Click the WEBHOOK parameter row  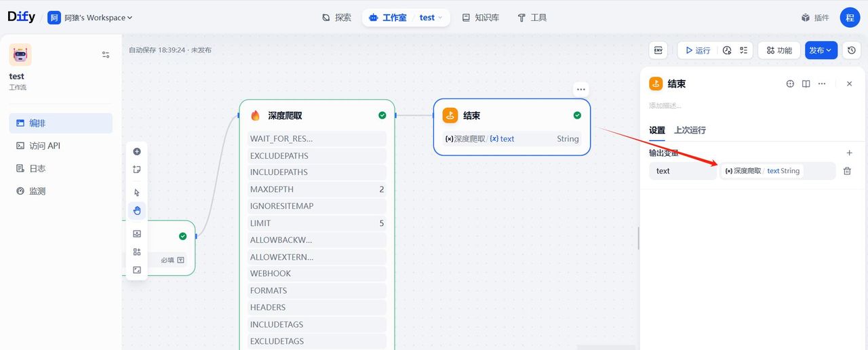pyautogui.click(x=317, y=273)
